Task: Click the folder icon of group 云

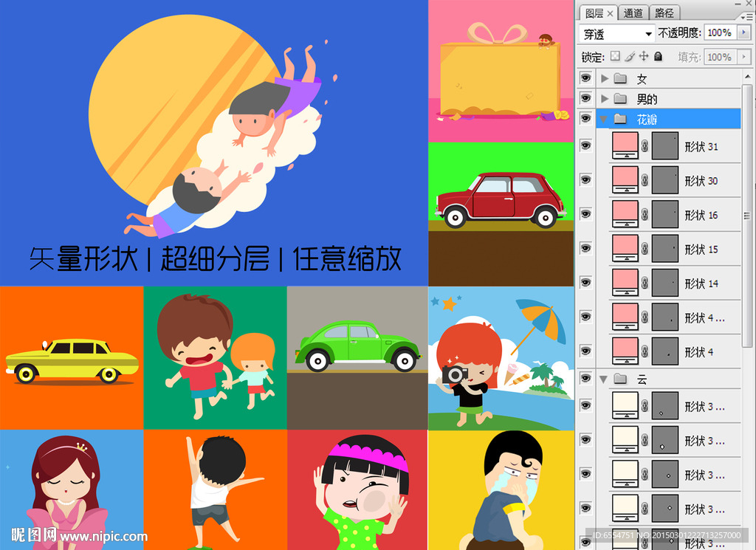Action: (620, 379)
